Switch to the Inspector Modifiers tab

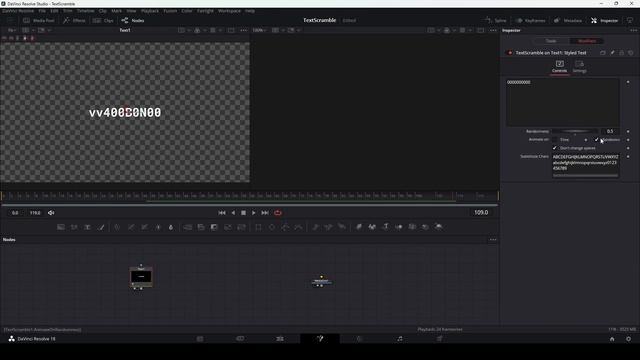pos(587,41)
